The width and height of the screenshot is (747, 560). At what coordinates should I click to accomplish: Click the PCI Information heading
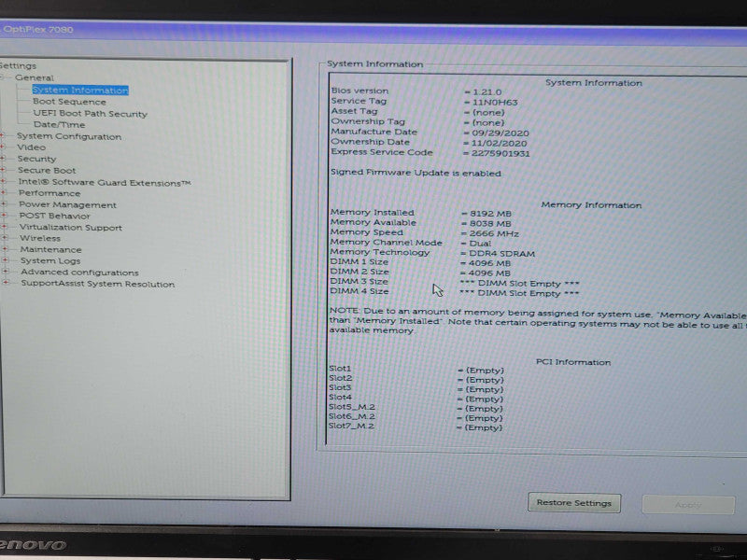point(573,362)
